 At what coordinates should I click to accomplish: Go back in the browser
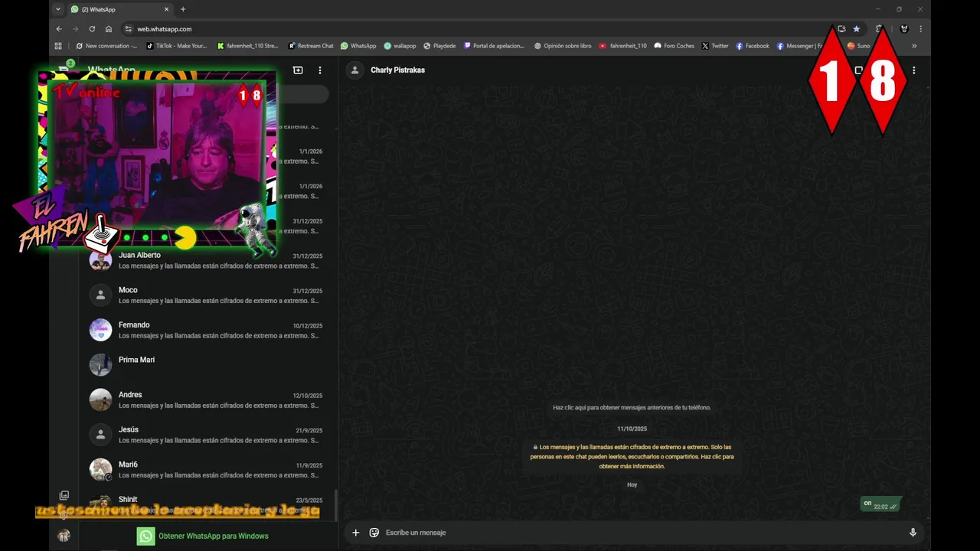click(x=59, y=29)
